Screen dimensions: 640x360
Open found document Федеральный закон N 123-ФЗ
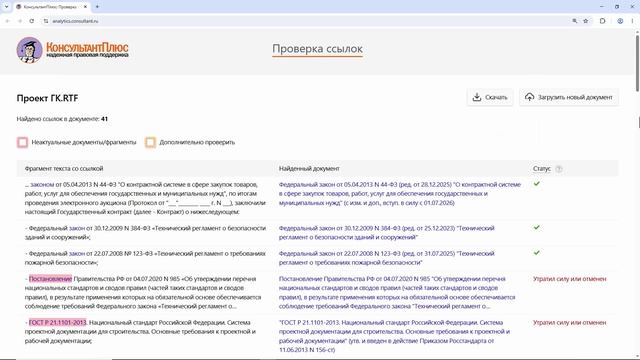coord(387,258)
